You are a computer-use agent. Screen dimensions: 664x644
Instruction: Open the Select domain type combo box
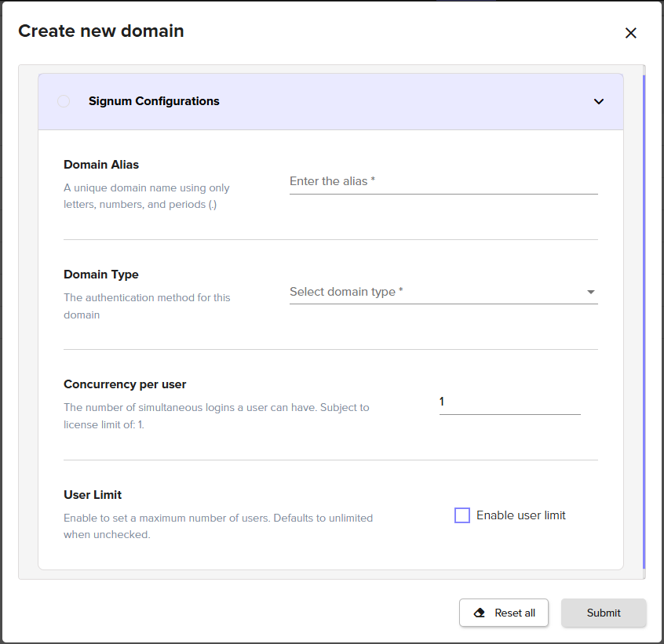436,292
